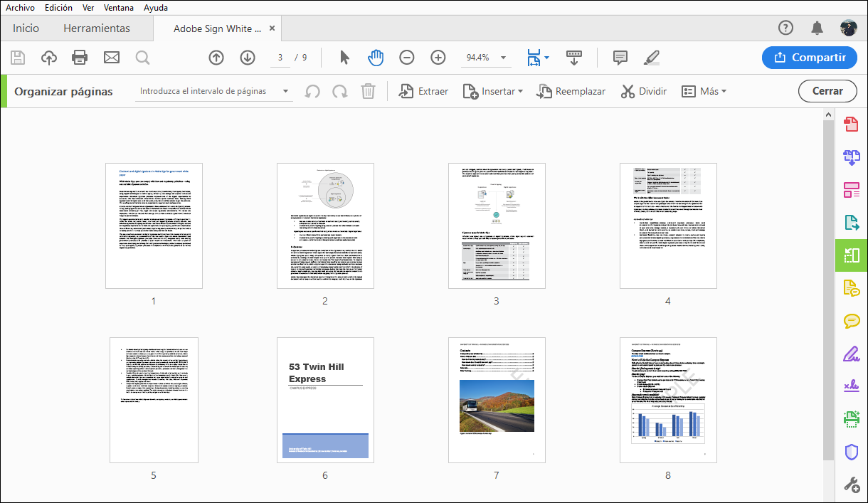This screenshot has height=503, width=868.
Task: Expand the Insertar dropdown
Action: (493, 91)
